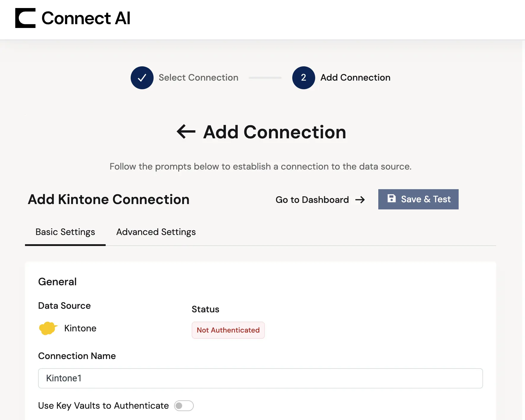Click the Status label

coord(205,309)
